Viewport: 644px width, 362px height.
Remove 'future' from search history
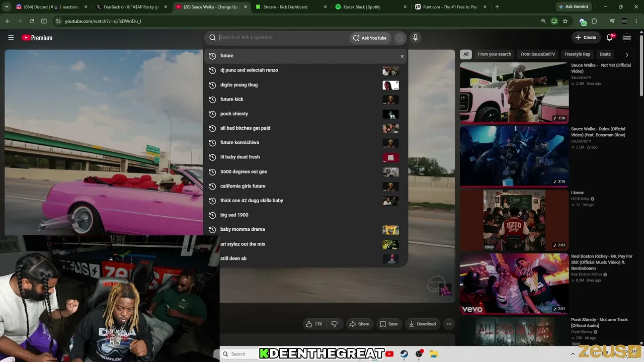pyautogui.click(x=402, y=56)
